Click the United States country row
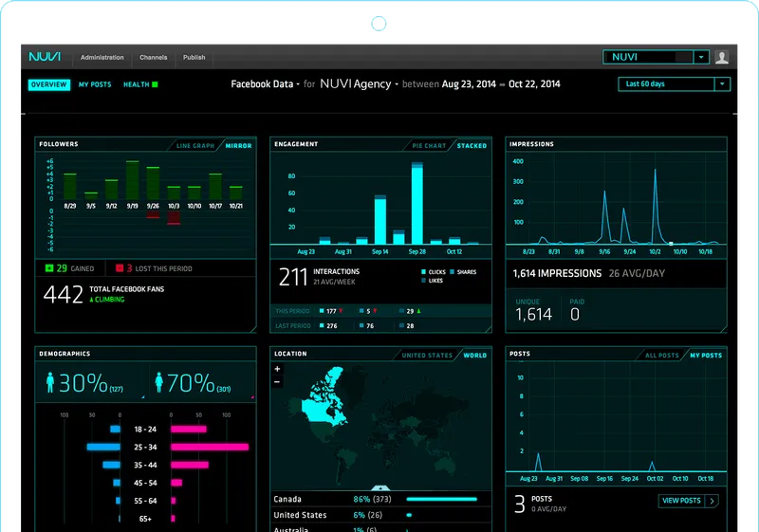759x532 pixels. [x=380, y=515]
